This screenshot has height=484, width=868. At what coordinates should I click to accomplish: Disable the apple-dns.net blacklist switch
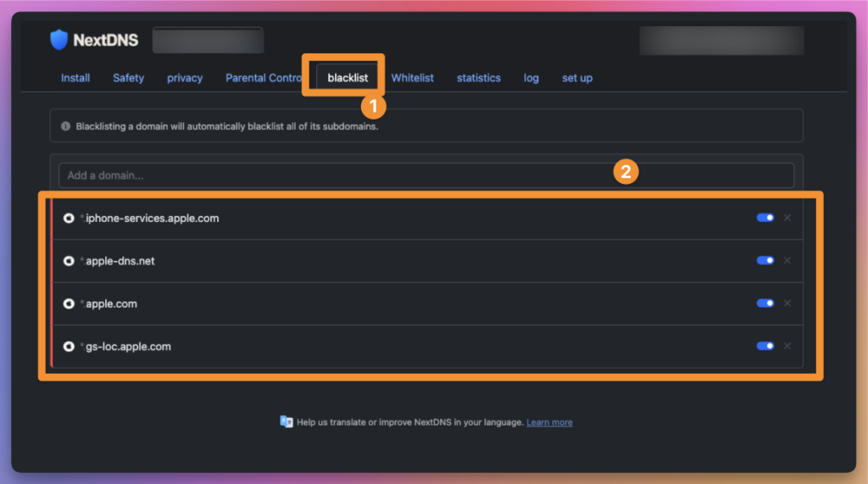[765, 260]
